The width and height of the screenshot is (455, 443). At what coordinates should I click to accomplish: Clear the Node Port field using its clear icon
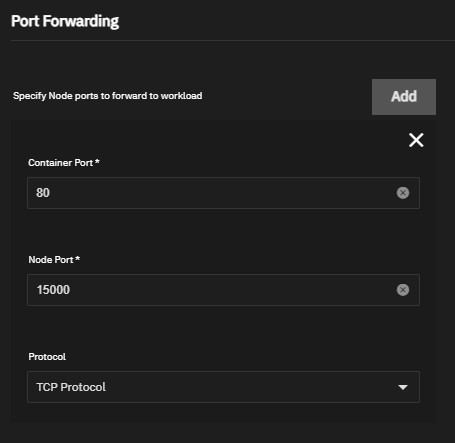coord(403,290)
